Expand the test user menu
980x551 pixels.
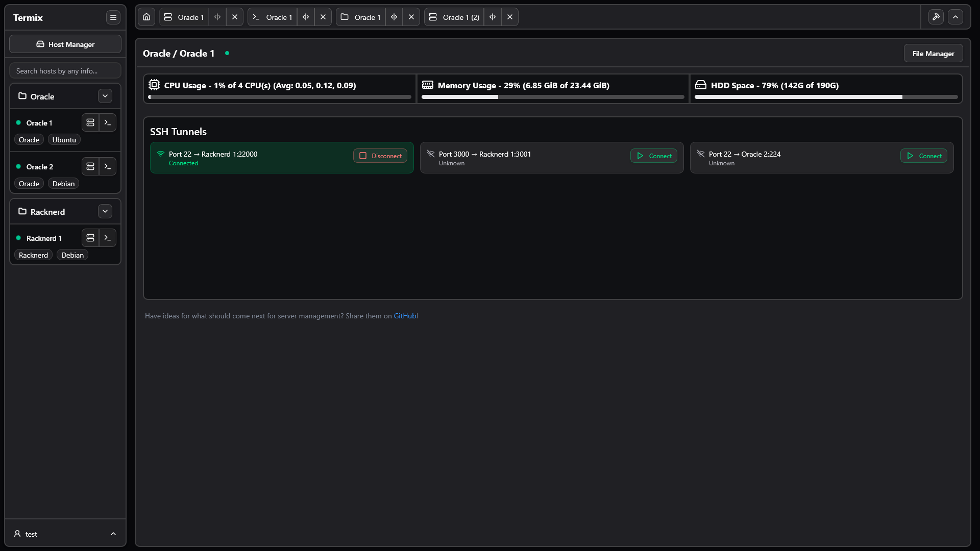point(65,534)
